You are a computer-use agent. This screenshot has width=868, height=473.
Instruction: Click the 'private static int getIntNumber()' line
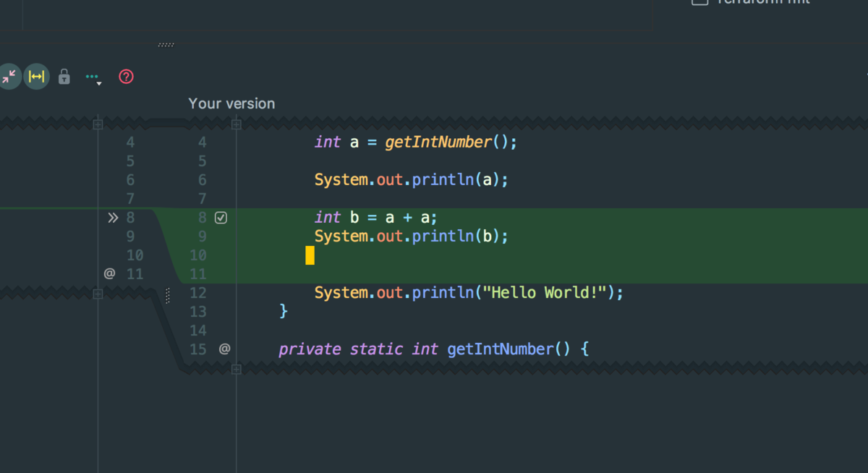pos(434,349)
